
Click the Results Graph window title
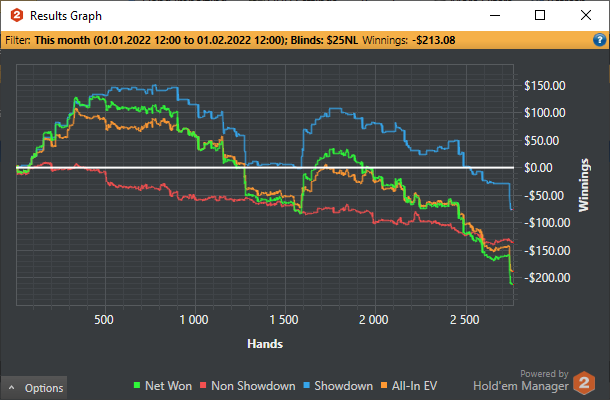[x=66, y=16]
